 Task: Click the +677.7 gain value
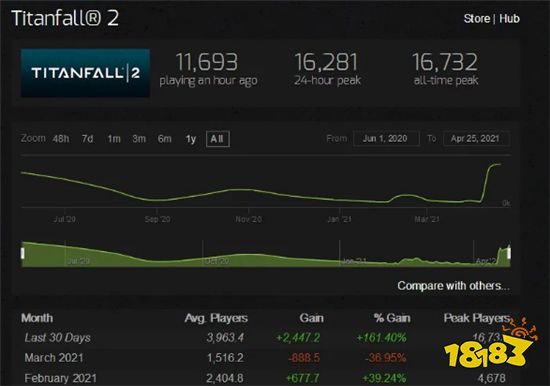coord(303,378)
